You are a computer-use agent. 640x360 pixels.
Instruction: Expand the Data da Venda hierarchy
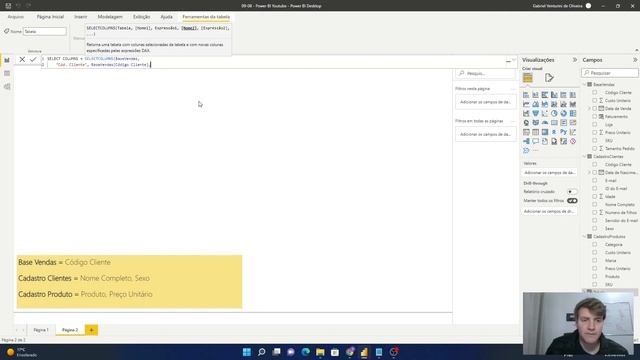(589, 109)
